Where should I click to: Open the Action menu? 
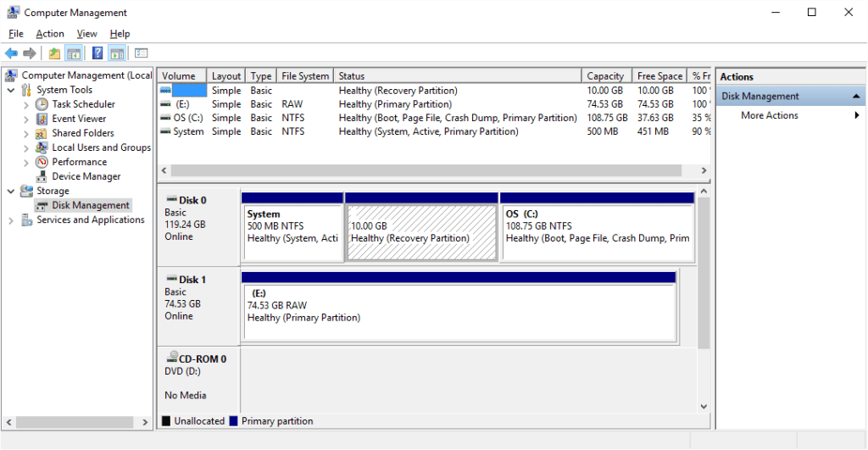(49, 34)
